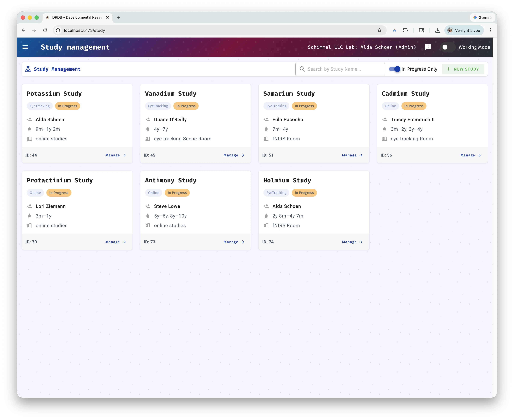Open a new browser tab
This screenshot has width=514, height=420.
click(x=118, y=17)
